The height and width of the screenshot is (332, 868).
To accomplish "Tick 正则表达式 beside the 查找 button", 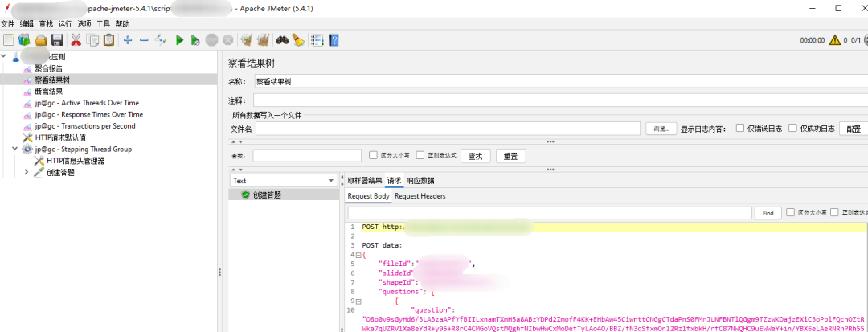I will point(420,155).
